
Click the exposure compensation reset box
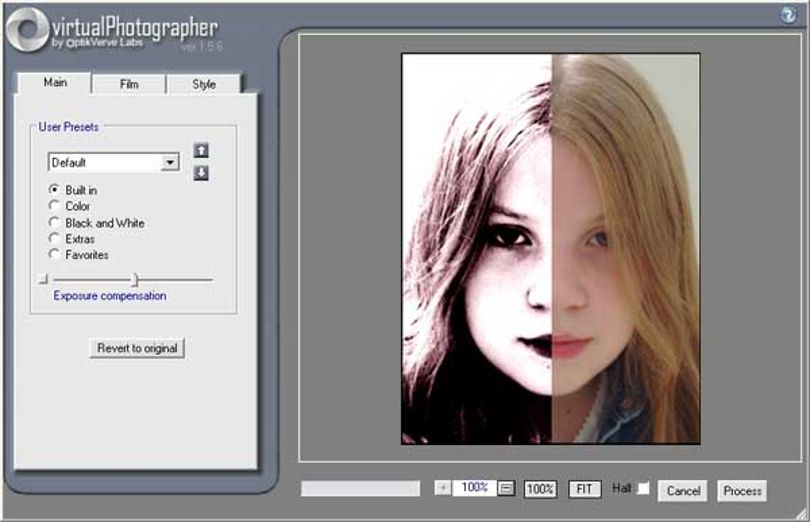pos(43,280)
